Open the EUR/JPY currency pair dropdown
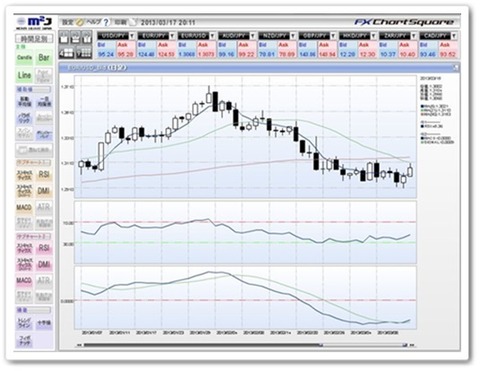 (172, 36)
